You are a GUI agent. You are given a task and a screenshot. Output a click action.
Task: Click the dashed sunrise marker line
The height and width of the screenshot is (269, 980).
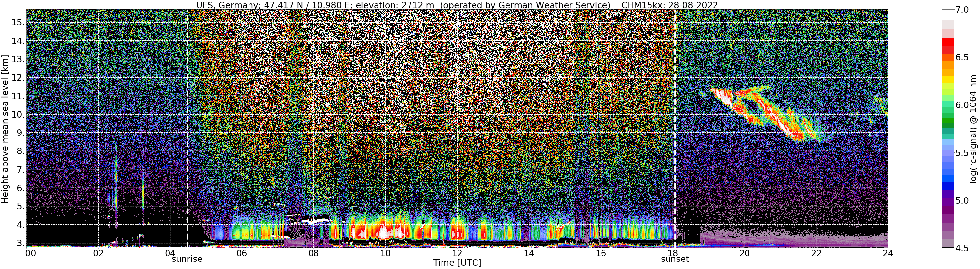[x=187, y=129]
